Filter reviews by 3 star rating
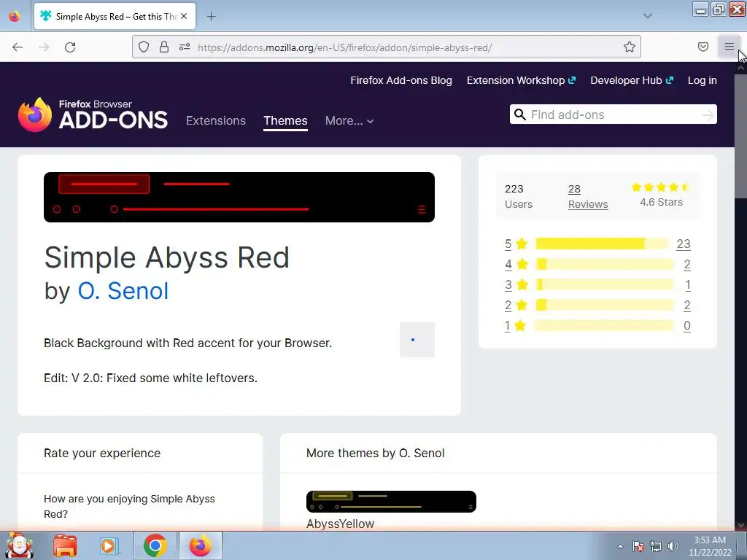747x560 pixels. tap(516, 285)
